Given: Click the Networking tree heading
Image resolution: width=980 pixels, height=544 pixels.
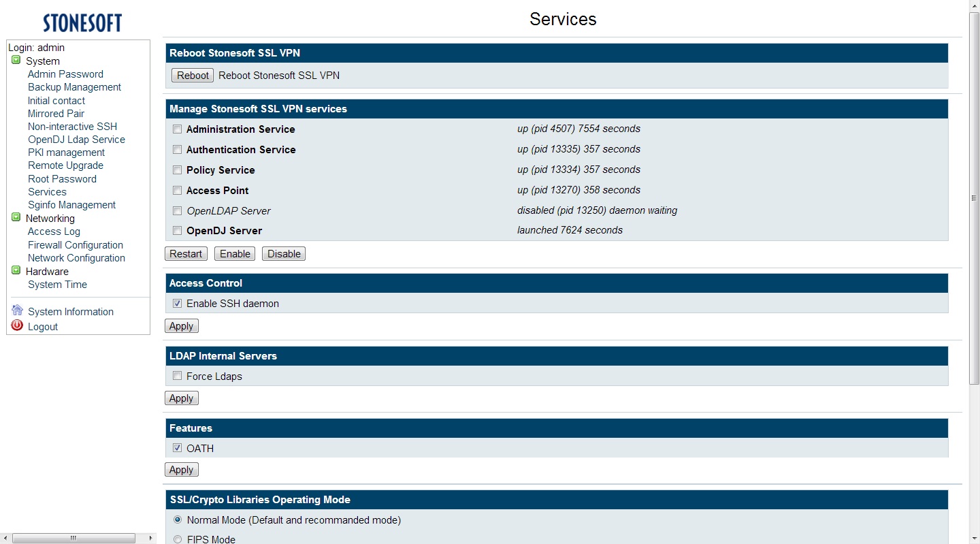Looking at the screenshot, I should coord(50,219).
